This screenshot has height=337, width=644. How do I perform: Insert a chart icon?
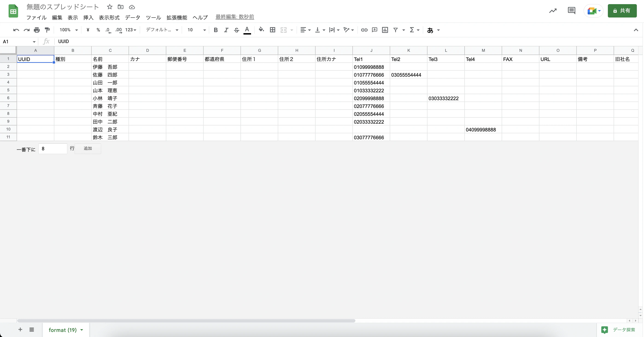coord(385,30)
